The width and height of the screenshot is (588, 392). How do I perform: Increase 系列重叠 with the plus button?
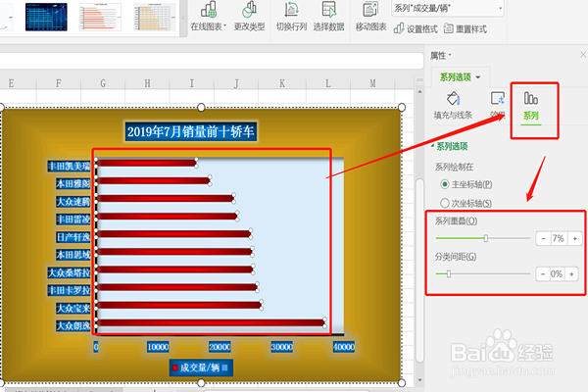[574, 238]
